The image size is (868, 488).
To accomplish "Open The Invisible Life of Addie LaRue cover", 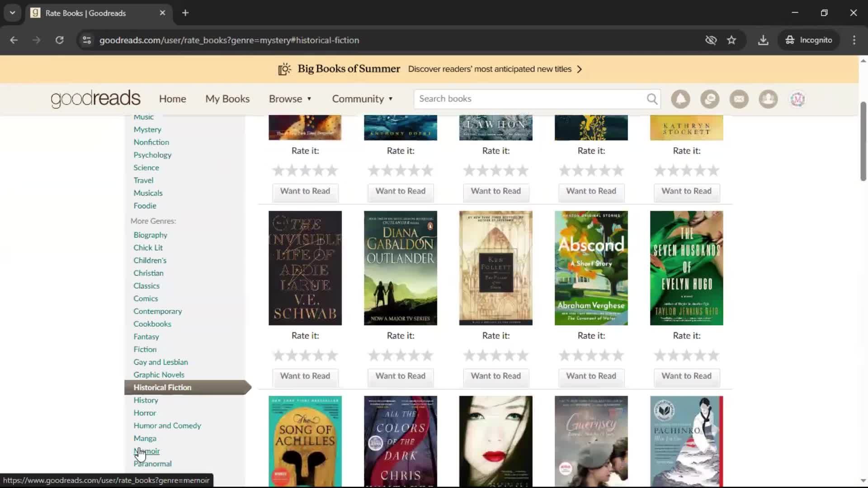I will click(305, 268).
